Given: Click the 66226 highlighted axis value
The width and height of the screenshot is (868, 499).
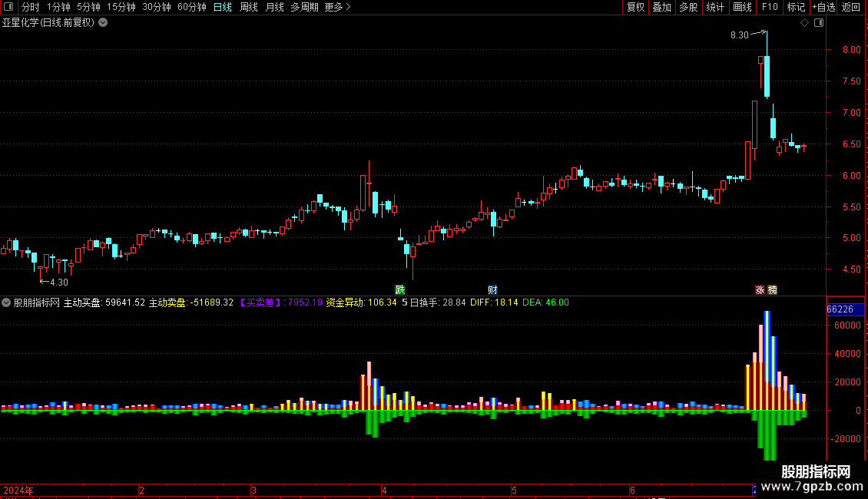Looking at the screenshot, I should (x=845, y=309).
